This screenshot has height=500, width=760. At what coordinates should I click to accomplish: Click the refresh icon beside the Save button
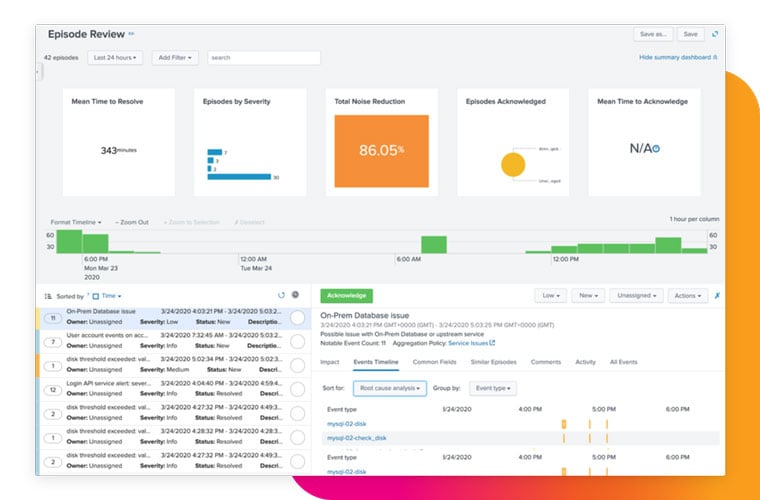(x=715, y=34)
